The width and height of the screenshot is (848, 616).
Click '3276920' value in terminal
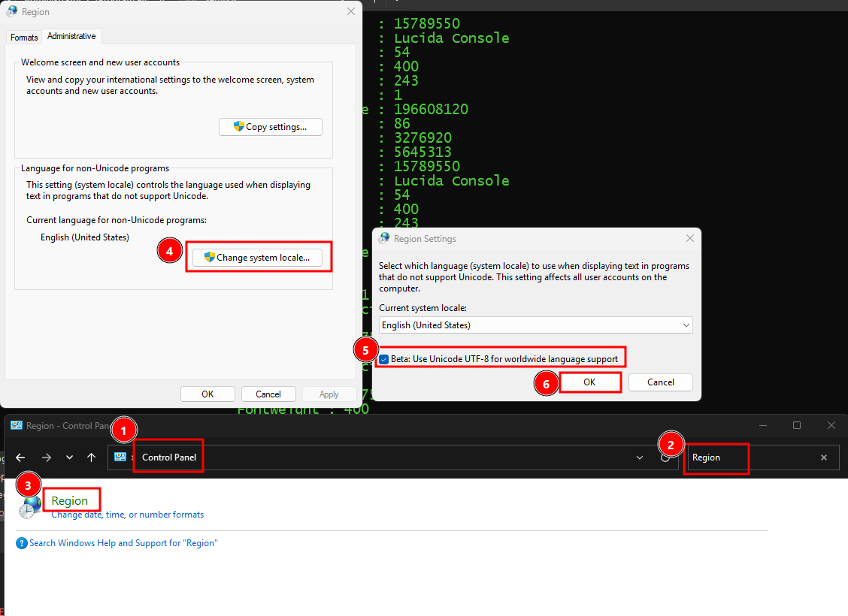[x=423, y=137]
